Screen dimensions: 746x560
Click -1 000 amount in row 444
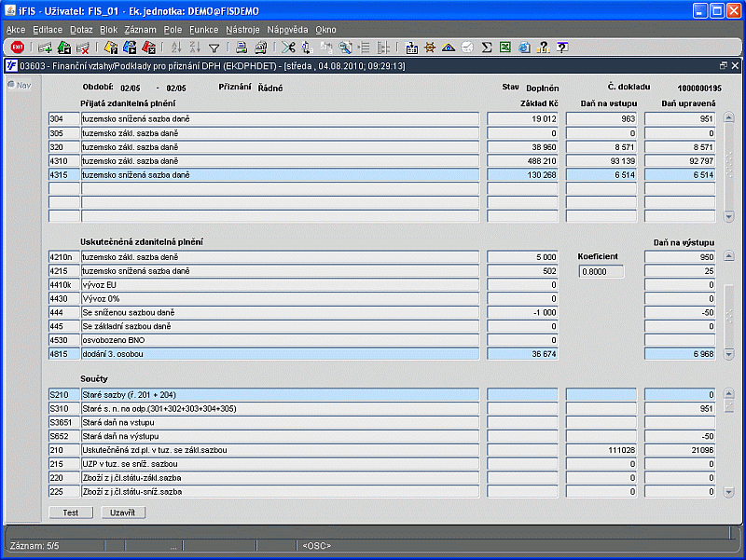[522, 312]
